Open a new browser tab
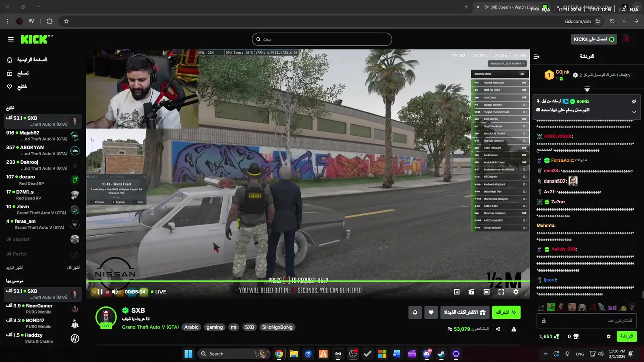 466,7
